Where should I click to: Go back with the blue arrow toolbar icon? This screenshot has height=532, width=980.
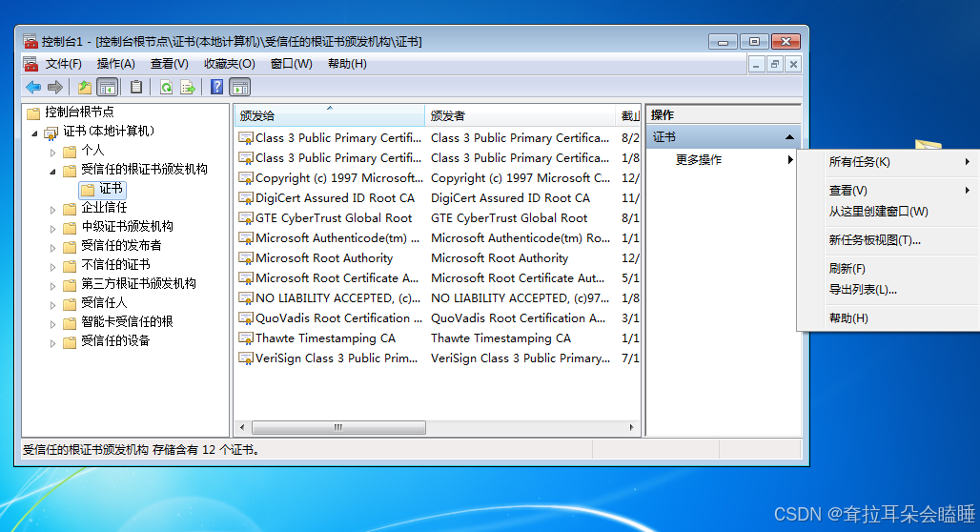(x=33, y=88)
